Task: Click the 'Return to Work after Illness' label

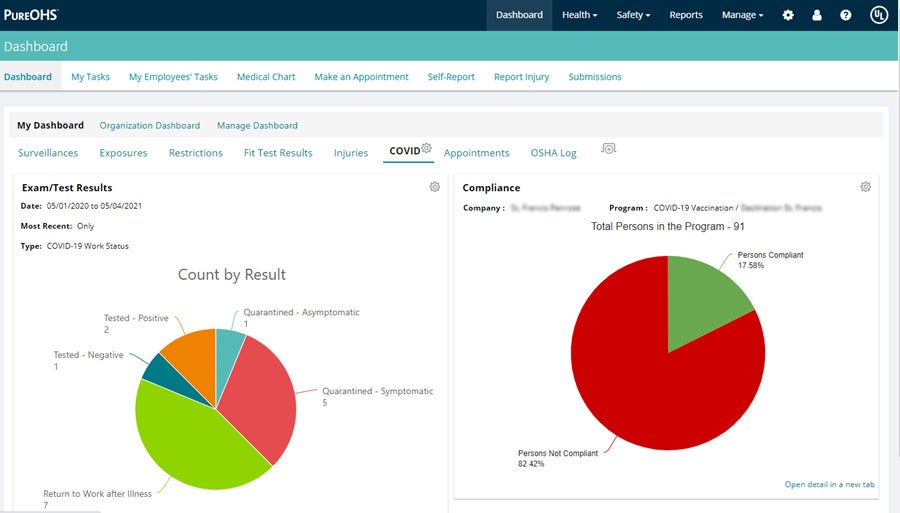Action: pos(98,493)
